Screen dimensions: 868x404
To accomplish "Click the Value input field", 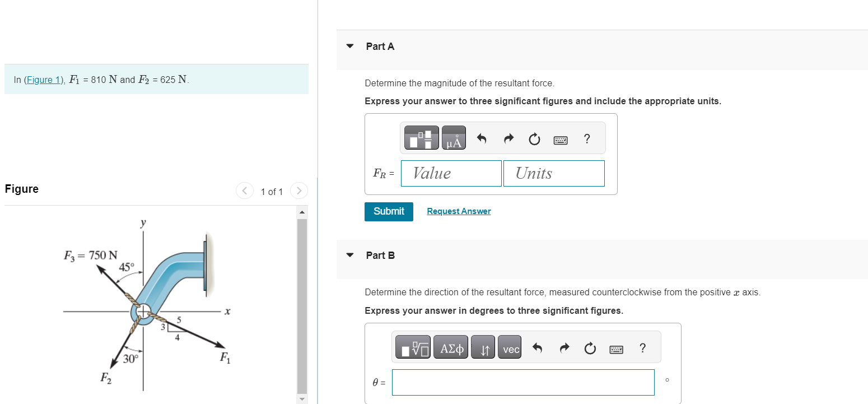I will click(451, 173).
